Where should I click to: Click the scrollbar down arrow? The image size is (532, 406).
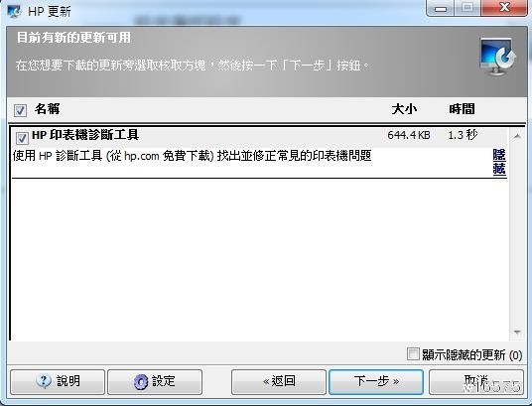tap(517, 332)
